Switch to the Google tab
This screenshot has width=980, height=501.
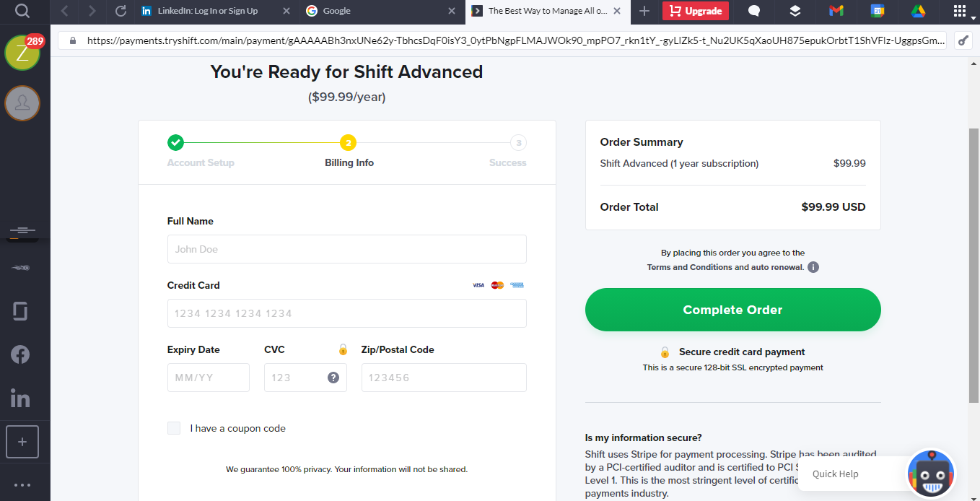pyautogui.click(x=381, y=11)
